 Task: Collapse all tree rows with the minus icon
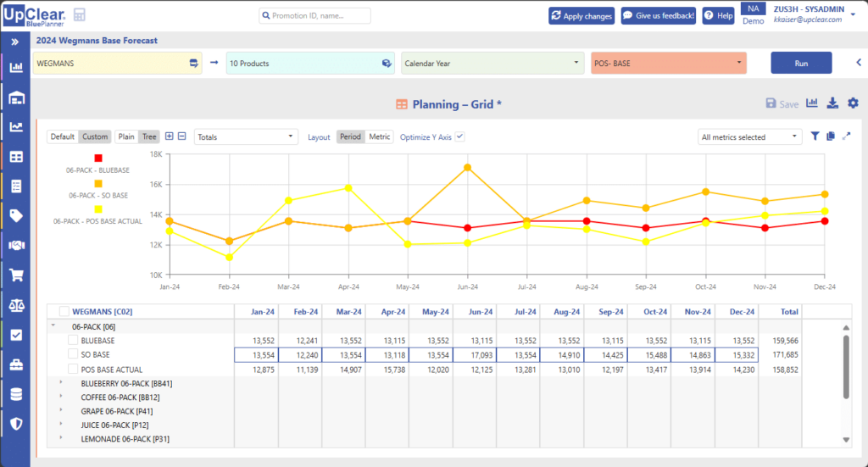[181, 136]
